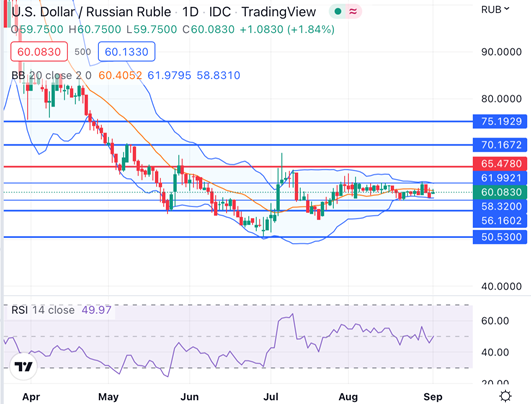Click the change value +1.0830 (+1.84%)

[x=287, y=29]
